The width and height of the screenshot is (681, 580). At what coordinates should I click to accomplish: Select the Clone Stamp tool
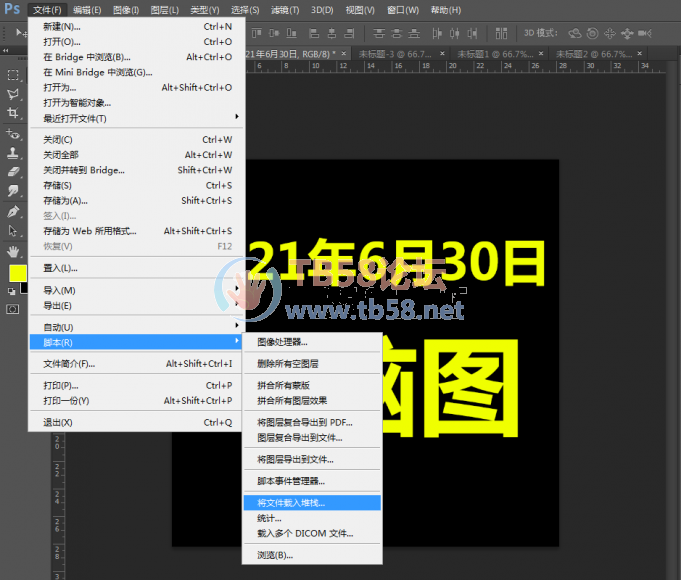coord(13,153)
